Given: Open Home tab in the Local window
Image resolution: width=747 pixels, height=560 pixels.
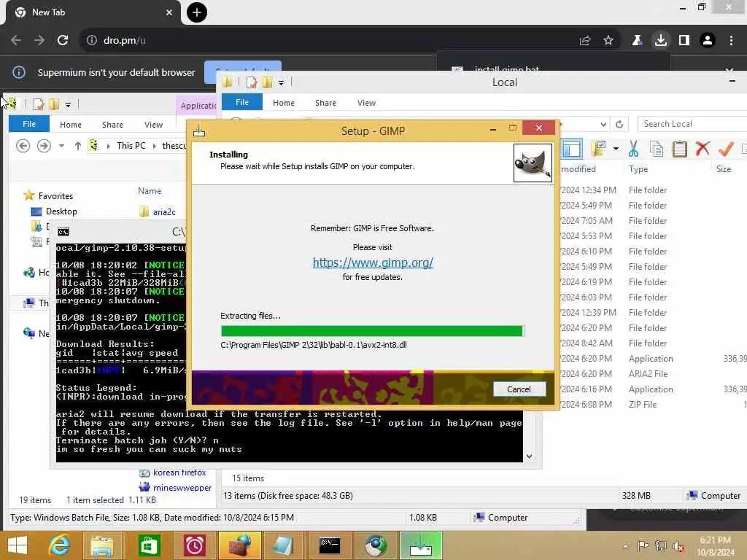Looking at the screenshot, I should (284, 103).
